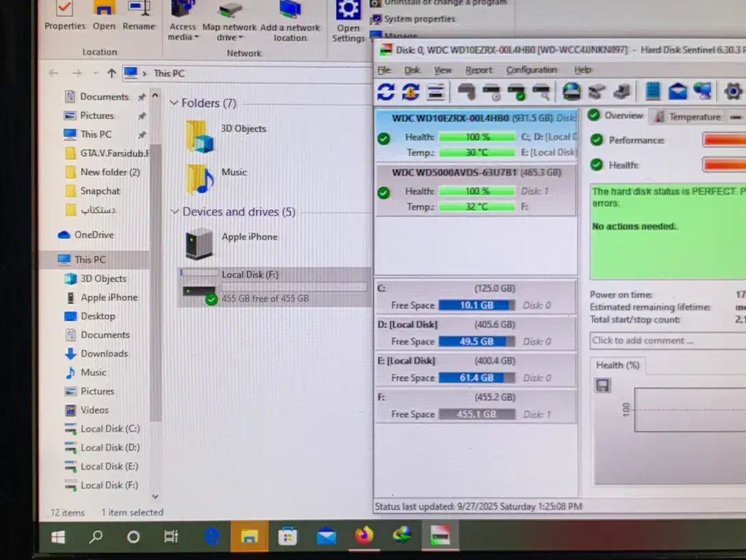Click the Up arrow in Explorer address bar
This screenshot has width=746, height=560.
112,73
